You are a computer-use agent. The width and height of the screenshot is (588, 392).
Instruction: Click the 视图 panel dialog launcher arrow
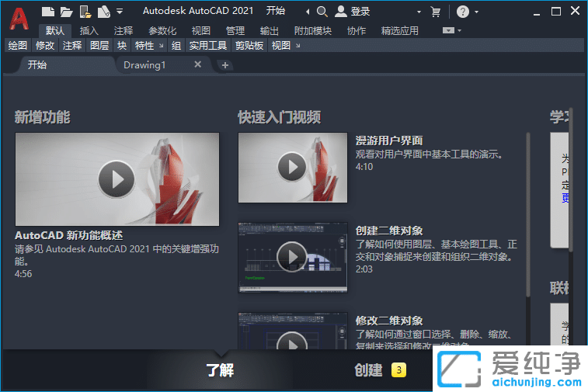tap(297, 46)
